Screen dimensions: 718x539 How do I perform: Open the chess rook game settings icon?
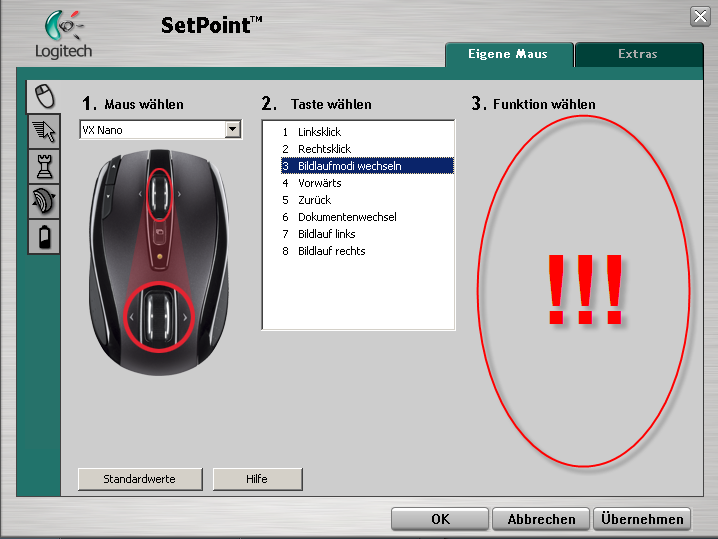coord(44,167)
